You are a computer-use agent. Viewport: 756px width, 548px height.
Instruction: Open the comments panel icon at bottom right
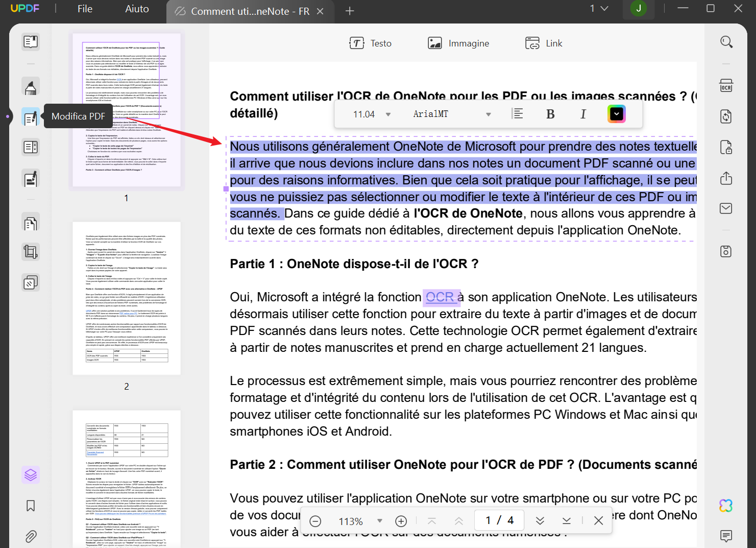pos(726,536)
